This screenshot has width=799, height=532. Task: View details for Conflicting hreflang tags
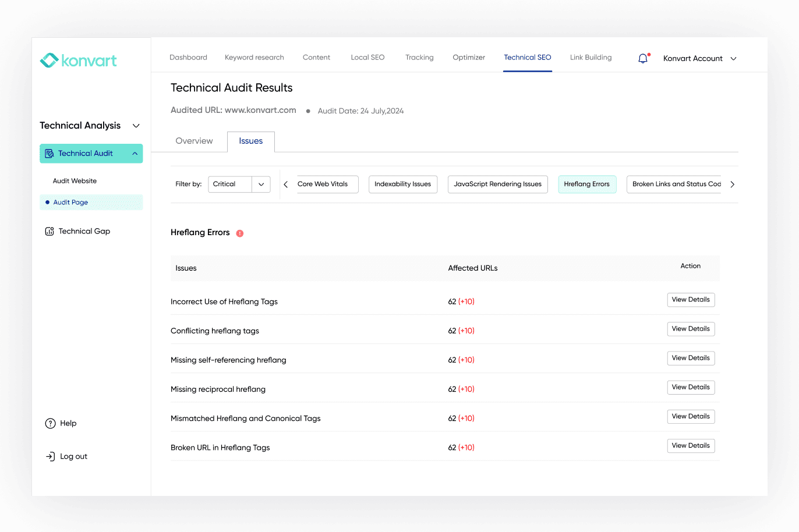pos(691,329)
